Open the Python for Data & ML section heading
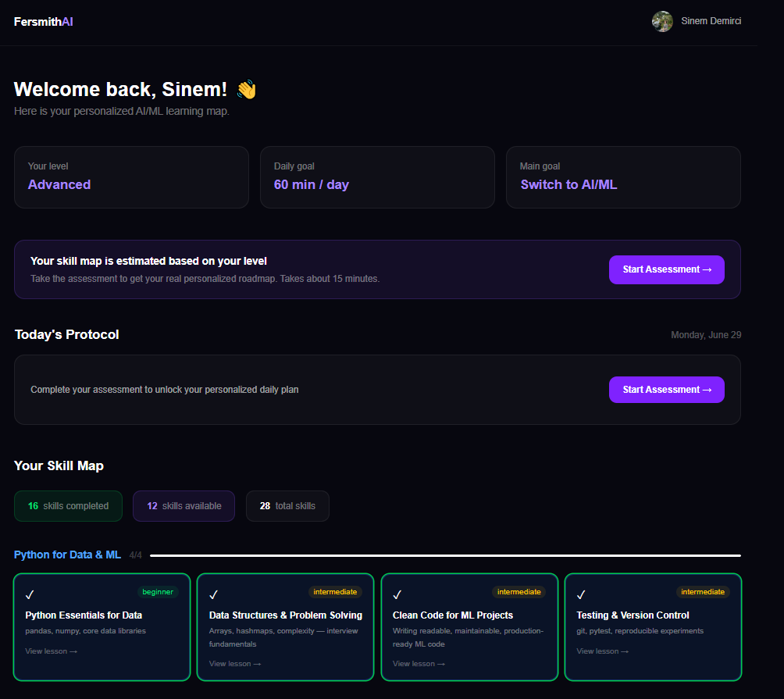 67,555
